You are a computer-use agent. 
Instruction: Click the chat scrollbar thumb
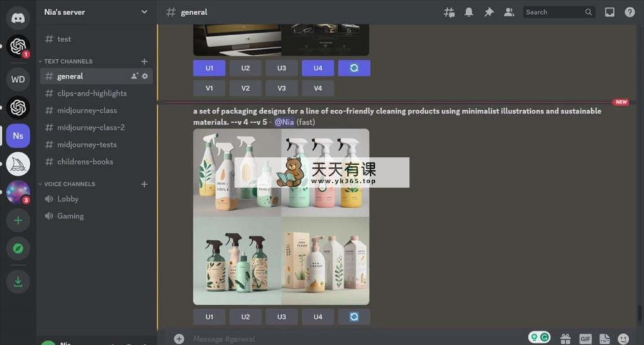(639, 312)
